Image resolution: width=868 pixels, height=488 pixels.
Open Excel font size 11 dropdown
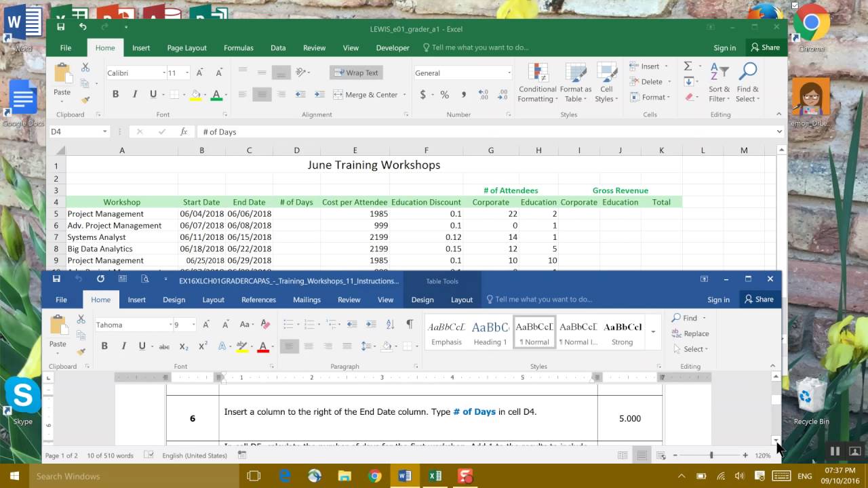click(x=186, y=73)
